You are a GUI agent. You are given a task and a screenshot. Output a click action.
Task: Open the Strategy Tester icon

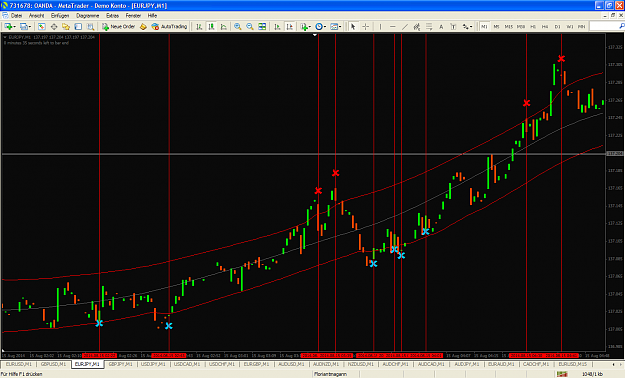pos(90,26)
